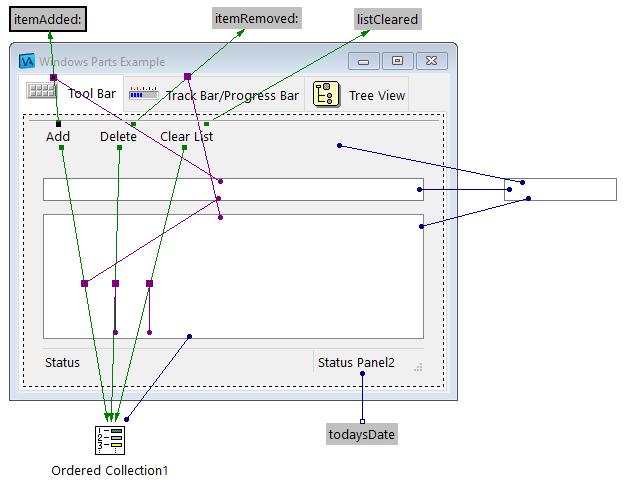Click the toolbar icon on the Tool Bar tab

41,91
